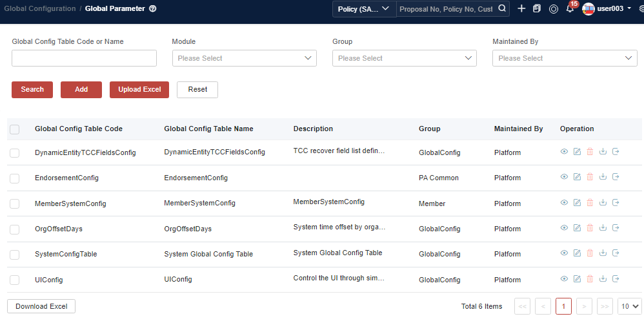Delete the MemberSystemConfig row
Screen dimensions: 644x323
[590, 202]
